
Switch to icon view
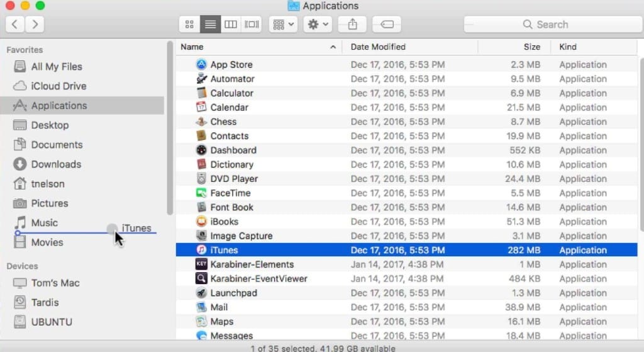coord(189,25)
